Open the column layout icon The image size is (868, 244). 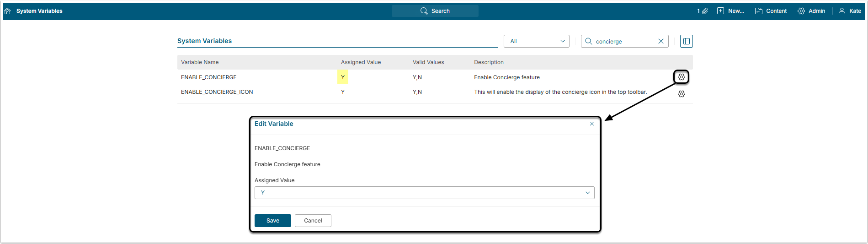coord(686,41)
